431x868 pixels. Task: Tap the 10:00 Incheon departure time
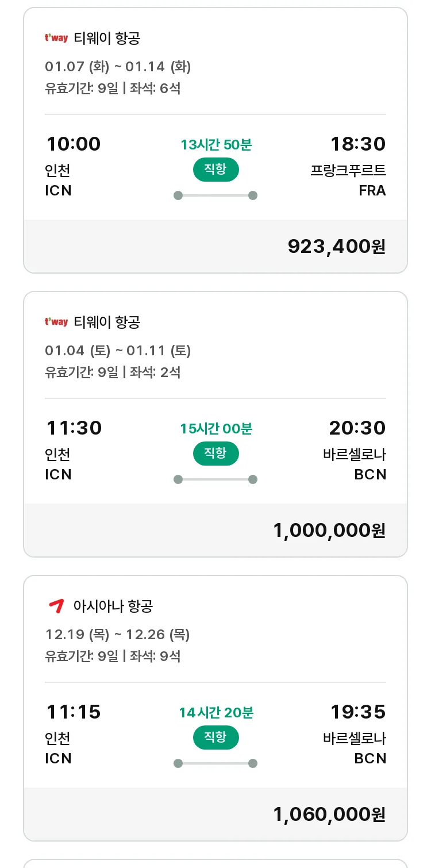[x=74, y=144]
